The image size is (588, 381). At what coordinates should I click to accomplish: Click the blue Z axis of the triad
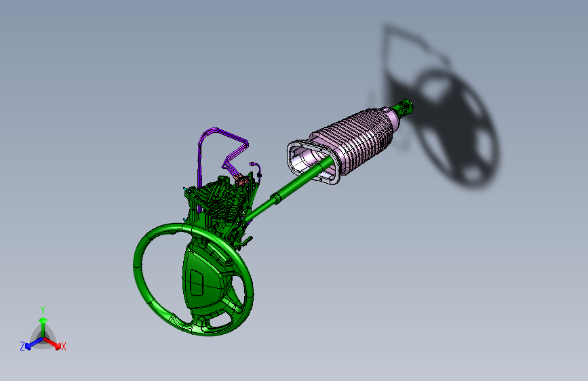34,344
